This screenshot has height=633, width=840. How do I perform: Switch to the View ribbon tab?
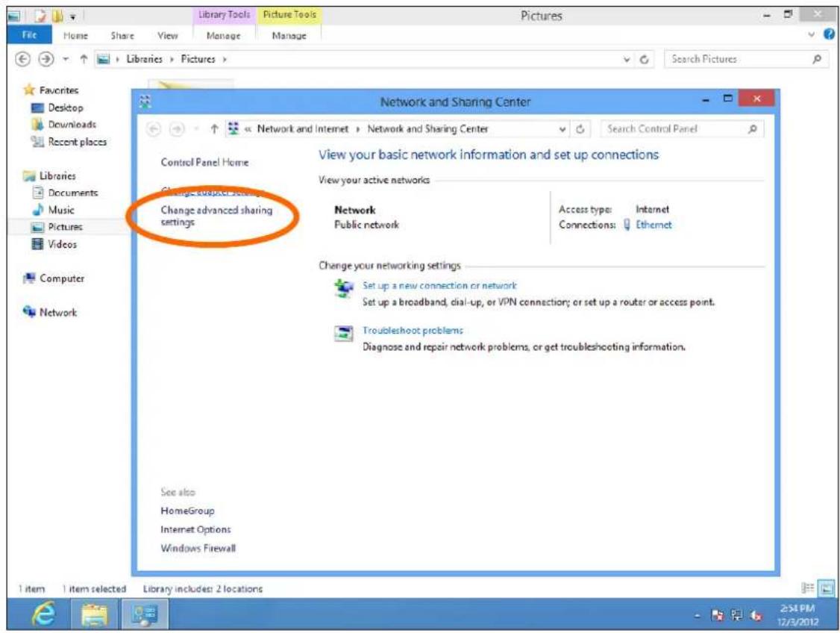pos(167,35)
